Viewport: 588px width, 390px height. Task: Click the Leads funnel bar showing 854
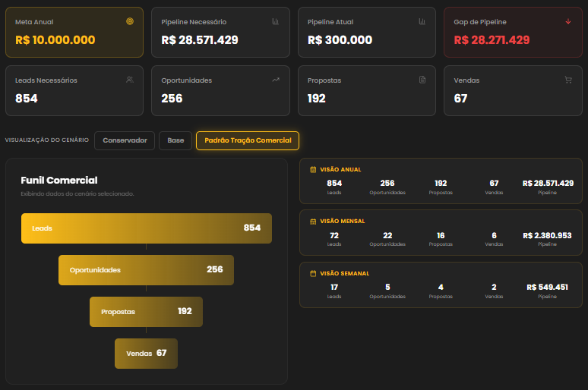pyautogui.click(x=147, y=228)
